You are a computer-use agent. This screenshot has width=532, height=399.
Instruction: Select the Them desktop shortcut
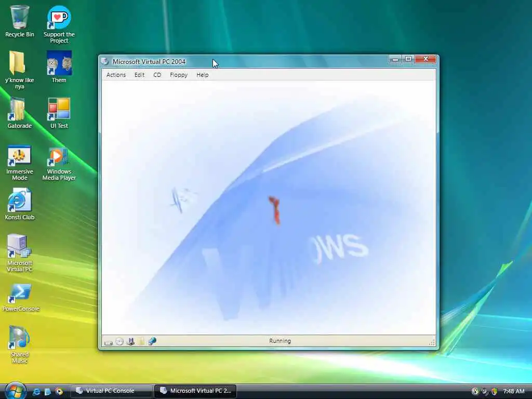click(59, 67)
